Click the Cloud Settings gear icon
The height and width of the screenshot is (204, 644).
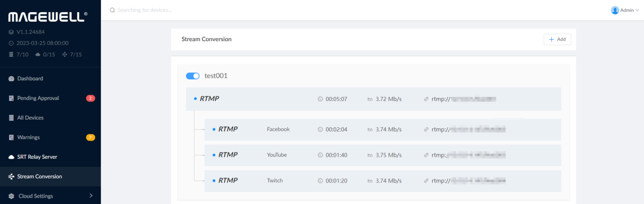point(12,196)
